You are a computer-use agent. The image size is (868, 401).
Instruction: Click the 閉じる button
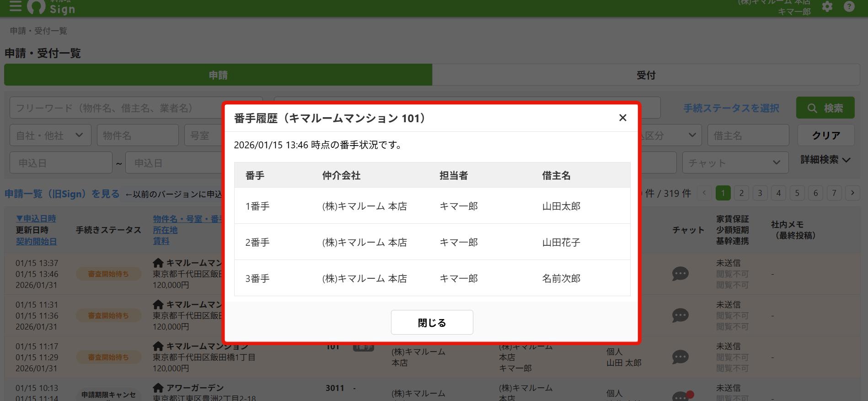coord(432,322)
